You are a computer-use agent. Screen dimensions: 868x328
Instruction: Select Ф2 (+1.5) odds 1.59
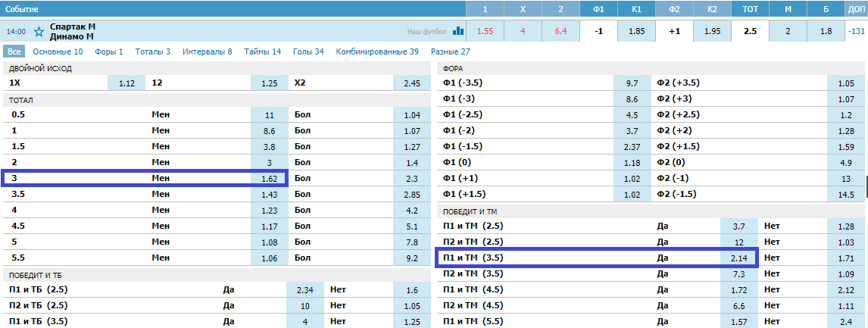846,147
